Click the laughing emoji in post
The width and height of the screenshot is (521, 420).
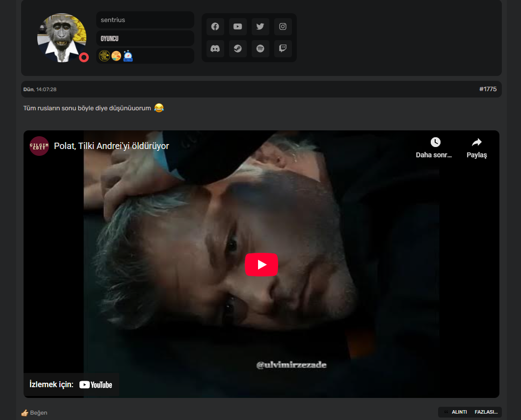pos(159,108)
